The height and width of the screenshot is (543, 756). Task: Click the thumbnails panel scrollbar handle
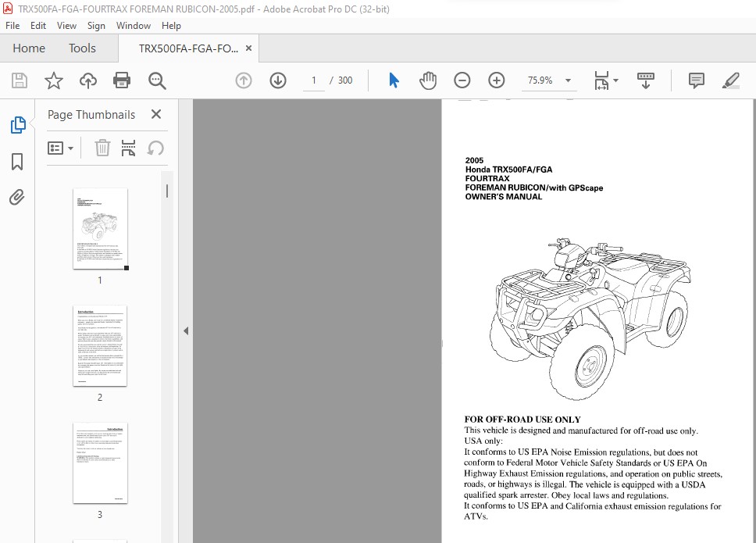click(167, 191)
